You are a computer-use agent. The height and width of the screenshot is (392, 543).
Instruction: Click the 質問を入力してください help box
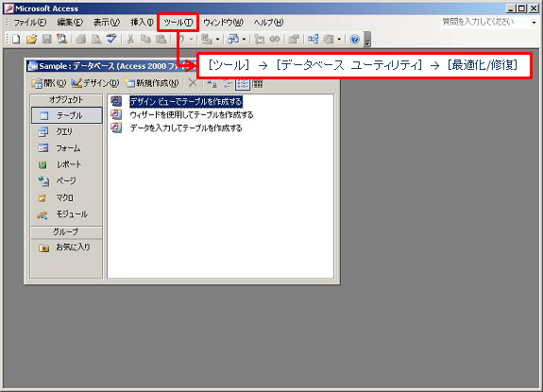point(484,23)
